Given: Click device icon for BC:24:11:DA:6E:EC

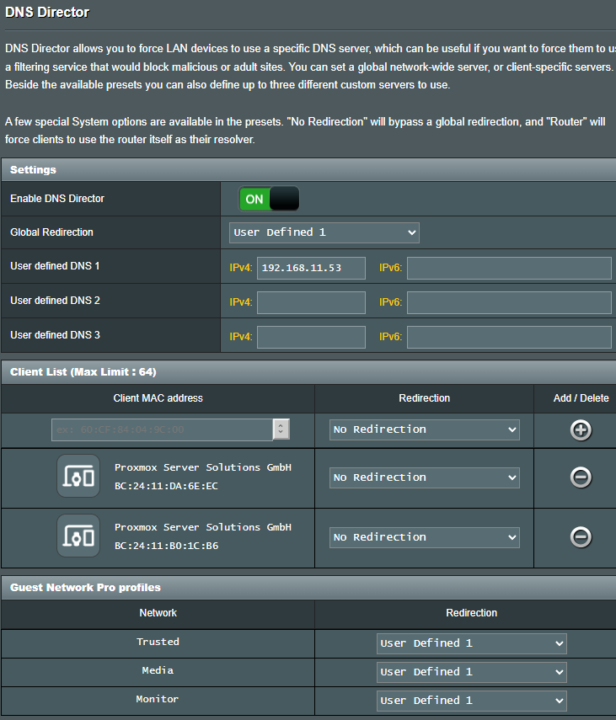Looking at the screenshot, I should pyautogui.click(x=78, y=476).
